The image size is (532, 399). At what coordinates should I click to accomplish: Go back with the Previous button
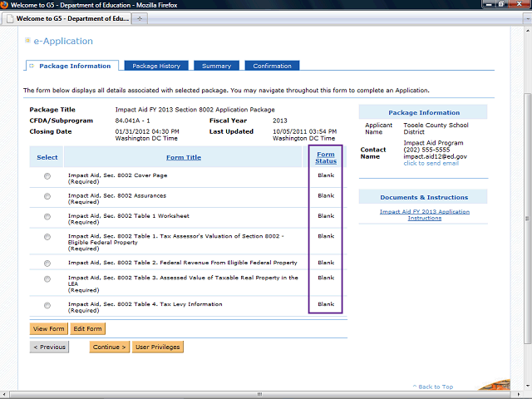tap(50, 347)
